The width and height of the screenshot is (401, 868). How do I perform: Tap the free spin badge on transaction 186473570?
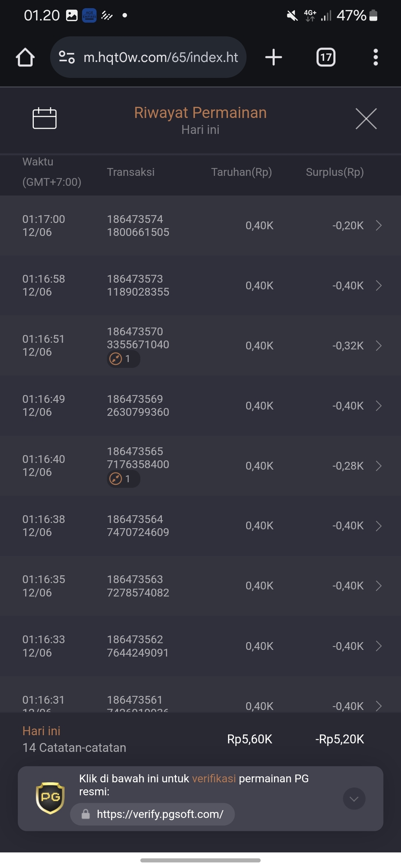pos(123,359)
